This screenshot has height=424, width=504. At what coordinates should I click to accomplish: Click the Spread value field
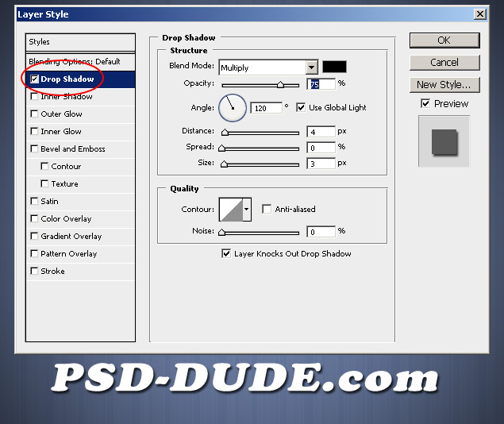[321, 148]
